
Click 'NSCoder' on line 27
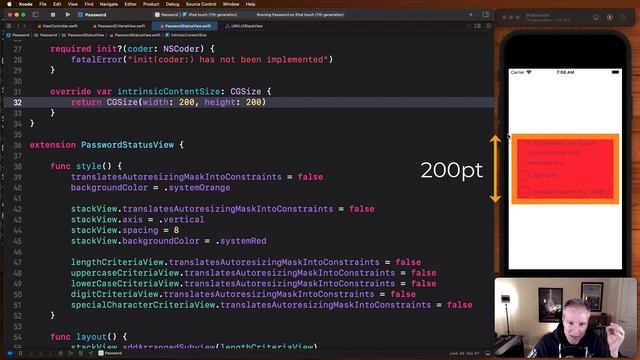coord(181,49)
